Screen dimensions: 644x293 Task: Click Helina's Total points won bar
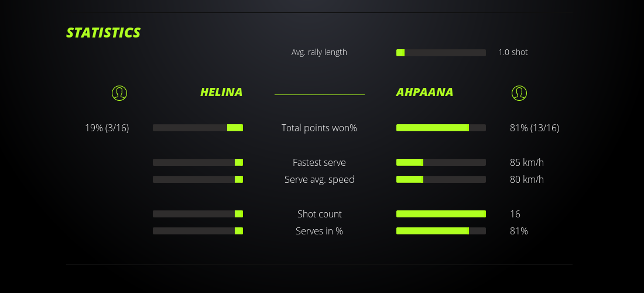point(198,128)
